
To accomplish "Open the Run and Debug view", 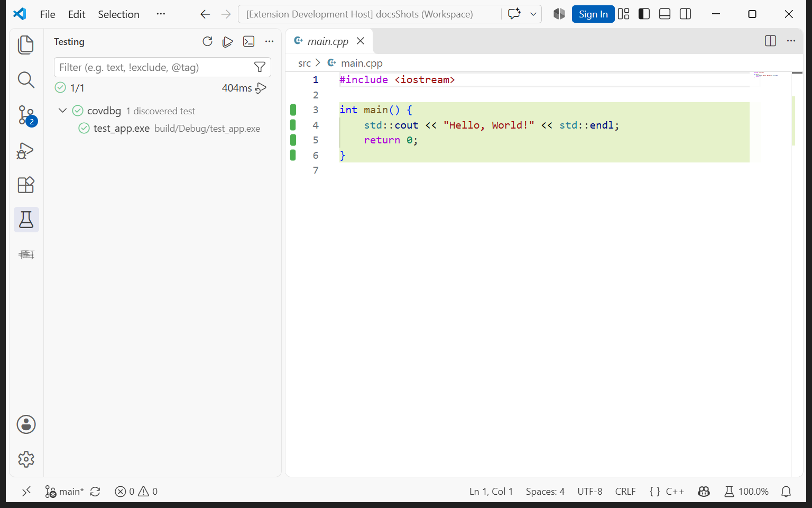I will point(26,151).
